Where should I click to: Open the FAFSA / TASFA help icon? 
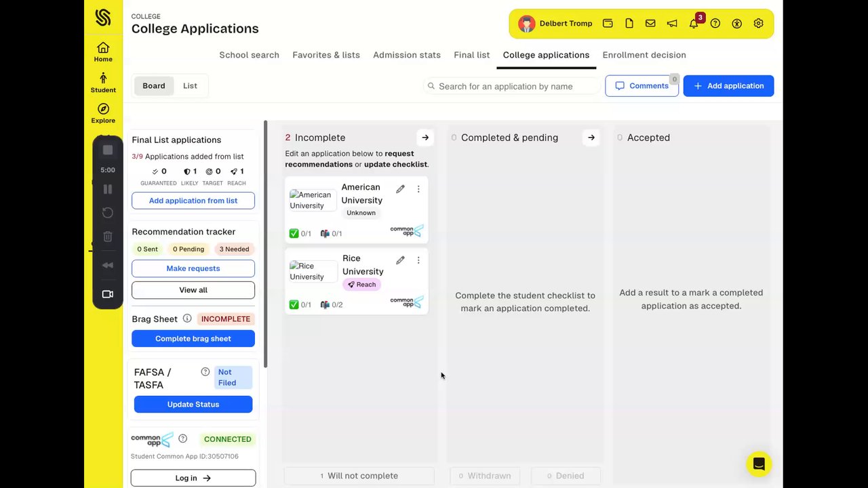[x=205, y=372]
